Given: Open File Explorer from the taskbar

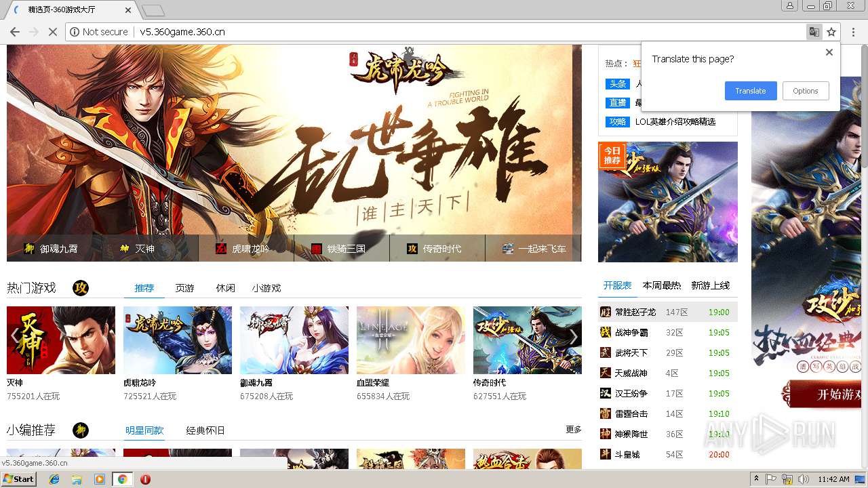Looking at the screenshot, I should pos(77,479).
